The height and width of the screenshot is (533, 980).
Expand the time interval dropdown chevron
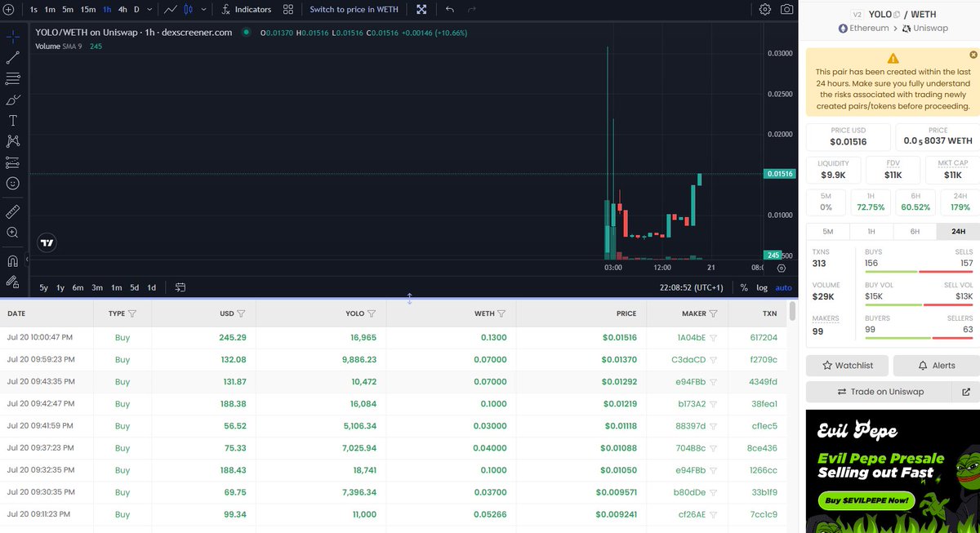click(149, 10)
